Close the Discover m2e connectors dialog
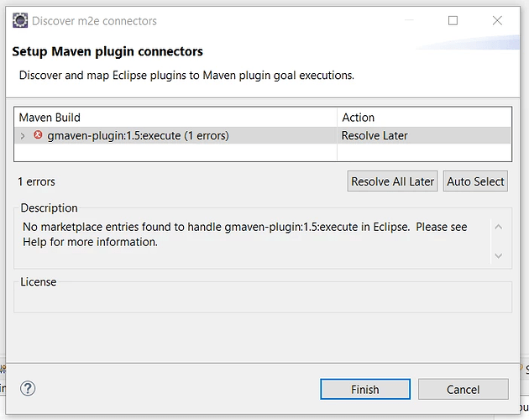 [497, 21]
